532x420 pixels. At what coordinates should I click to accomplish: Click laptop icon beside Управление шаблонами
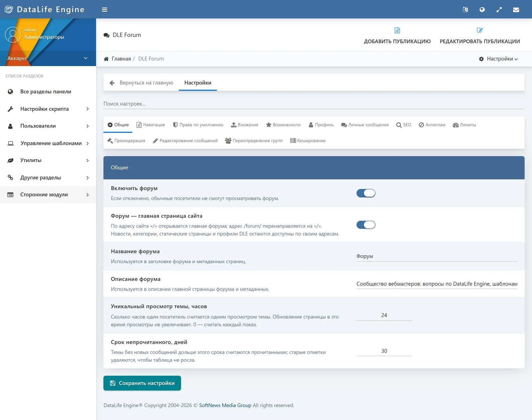[11, 143]
